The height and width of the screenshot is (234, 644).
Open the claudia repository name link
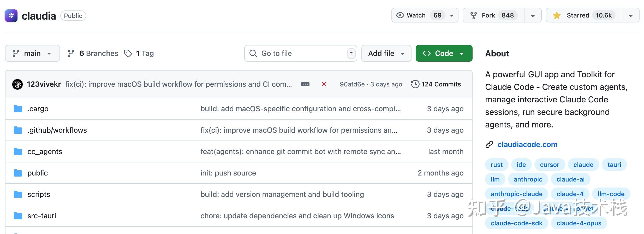(x=39, y=16)
